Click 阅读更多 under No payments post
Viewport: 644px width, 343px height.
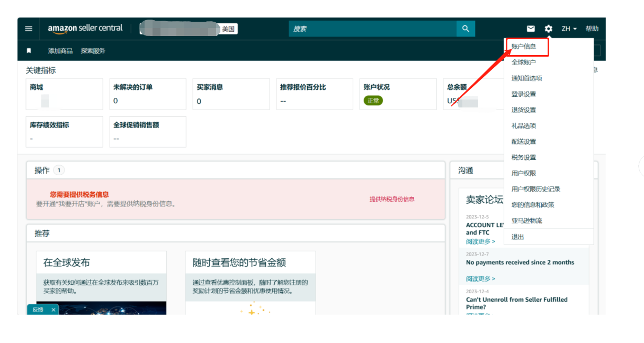480,279
